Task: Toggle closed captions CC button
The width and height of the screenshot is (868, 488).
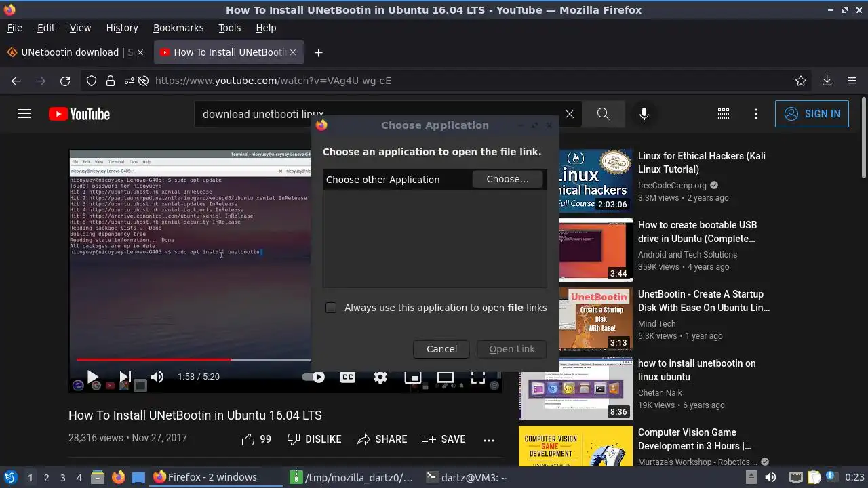Action: pyautogui.click(x=348, y=377)
